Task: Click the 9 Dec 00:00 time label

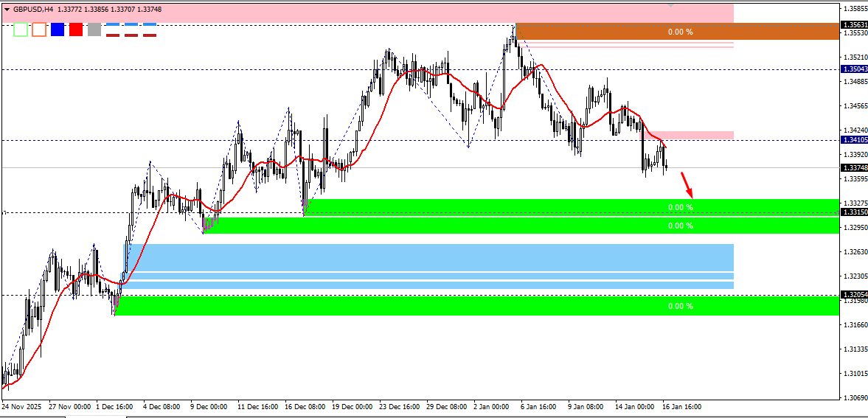Action: [209, 406]
